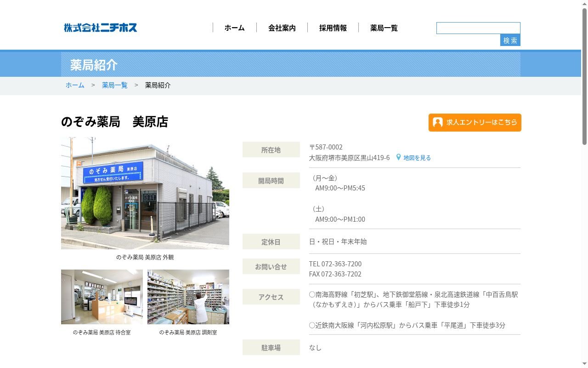Viewport: 588px width, 368px height.
Task: Click the 株式会社ニチホス logo
Action: pyautogui.click(x=101, y=28)
